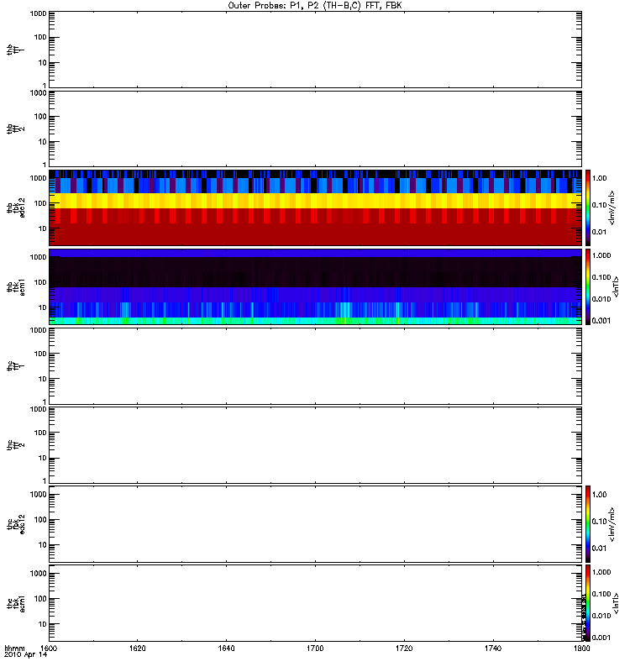This screenshot has width=630, height=672.
Task: Click the thb edc12 mV/m color bar
Action: (588, 207)
